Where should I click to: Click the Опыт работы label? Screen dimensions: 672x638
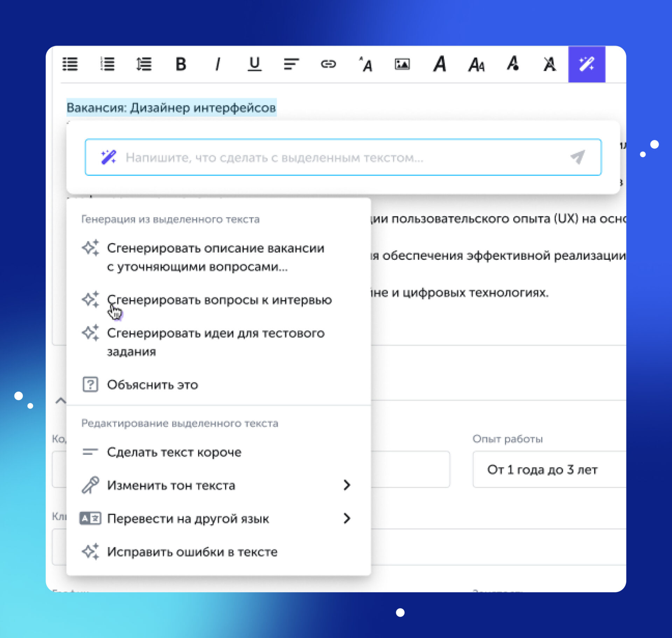pos(507,439)
